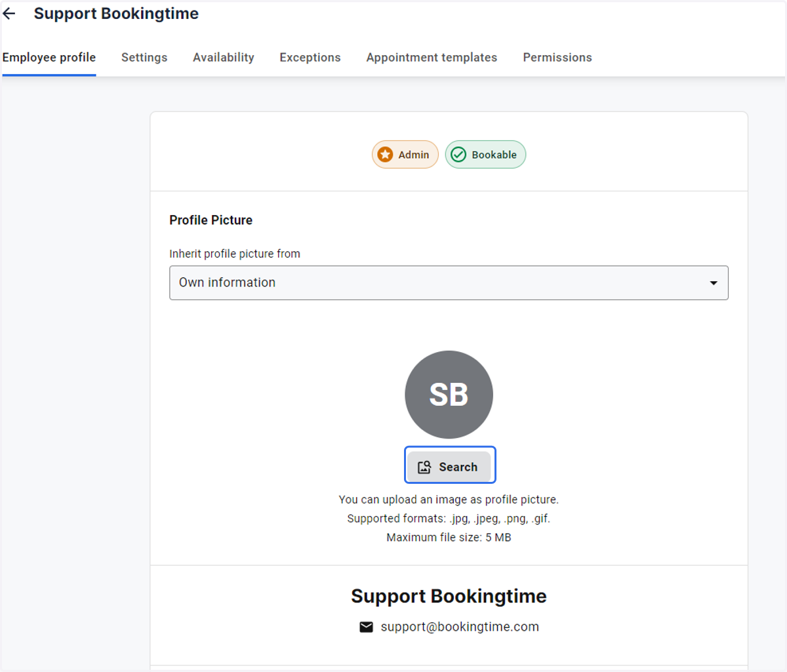
Task: Open the Availability tab
Action: coord(224,58)
